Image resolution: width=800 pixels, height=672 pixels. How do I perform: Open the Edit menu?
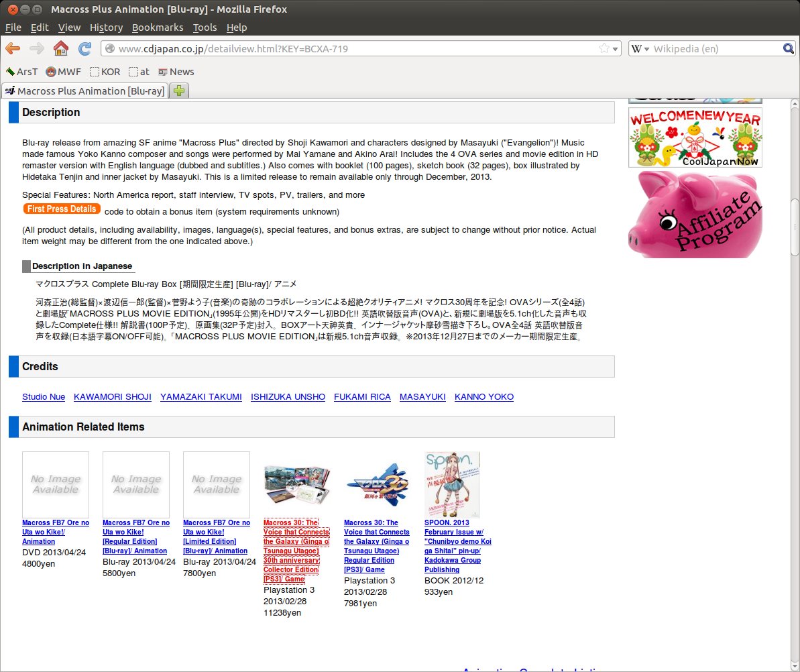[40, 27]
